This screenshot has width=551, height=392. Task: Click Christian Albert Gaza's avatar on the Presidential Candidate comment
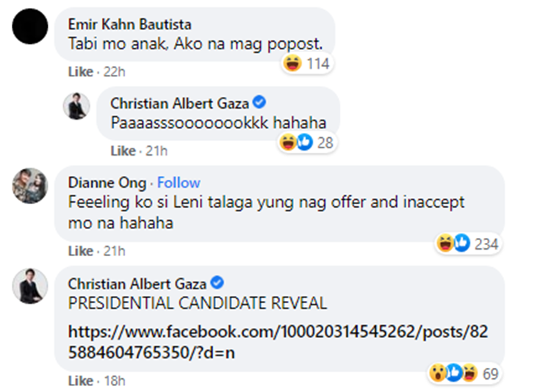click(29, 287)
